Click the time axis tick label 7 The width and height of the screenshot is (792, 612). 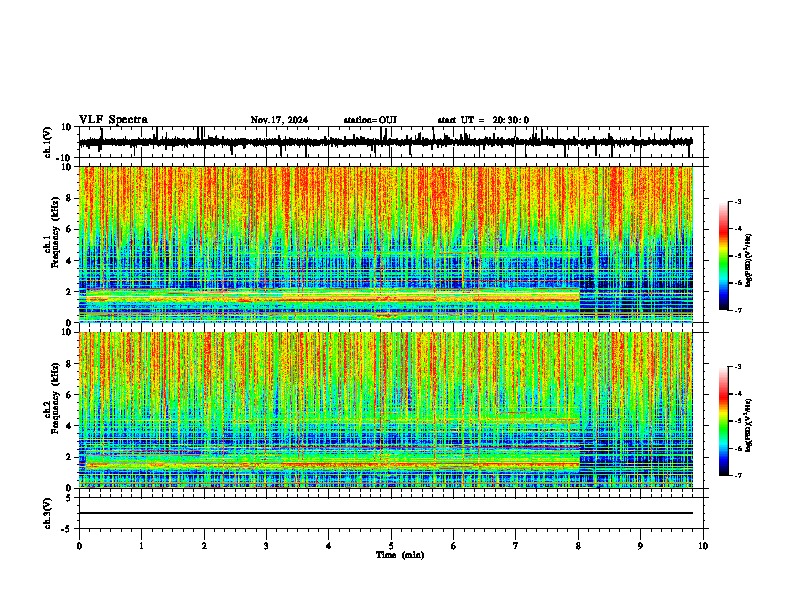(x=516, y=546)
